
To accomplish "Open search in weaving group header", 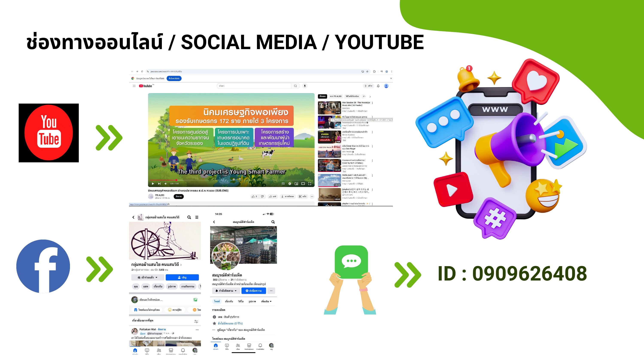I will pos(189,217).
